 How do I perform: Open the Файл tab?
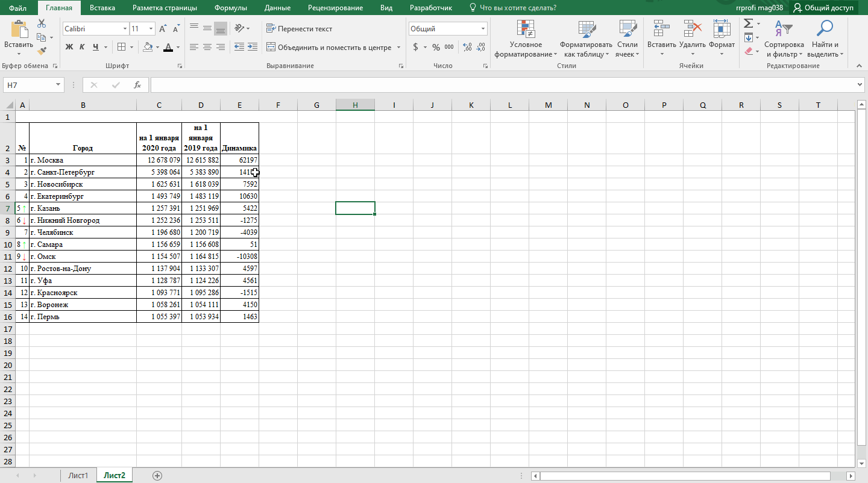(x=17, y=8)
